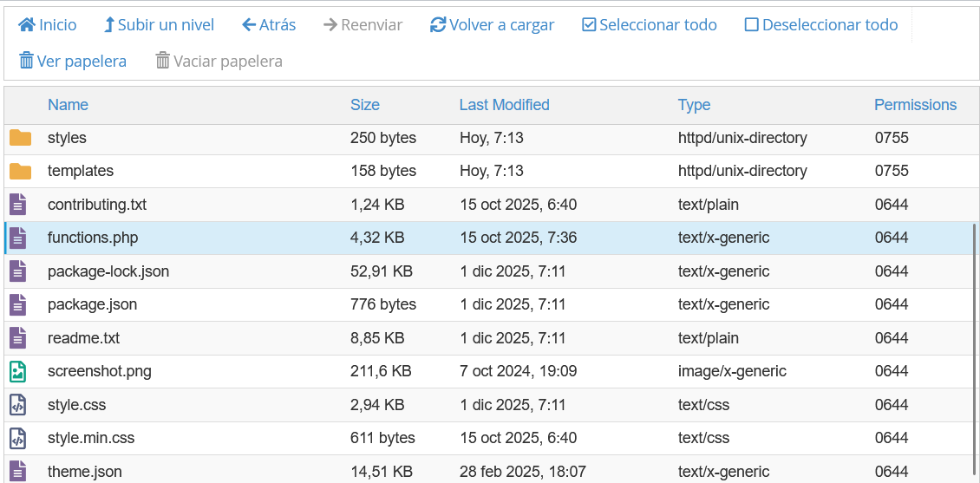980x483 pixels.
Task: Click the image/x-generic type cell
Action: pyautogui.click(x=732, y=371)
